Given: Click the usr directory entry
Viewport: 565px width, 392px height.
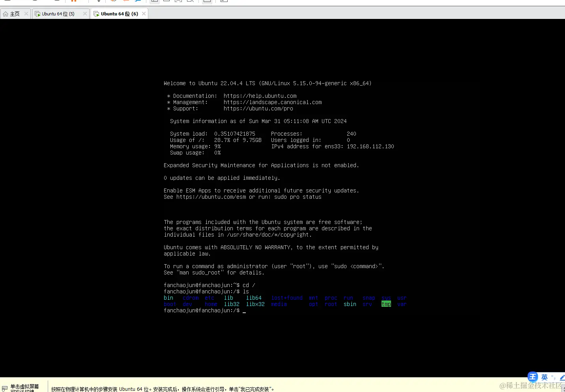Looking at the screenshot, I should [402, 298].
